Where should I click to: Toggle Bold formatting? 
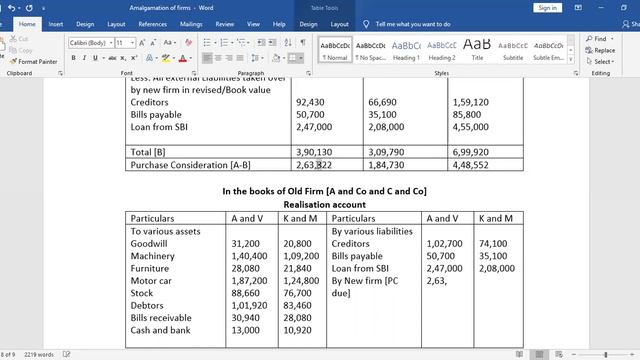pos(73,58)
